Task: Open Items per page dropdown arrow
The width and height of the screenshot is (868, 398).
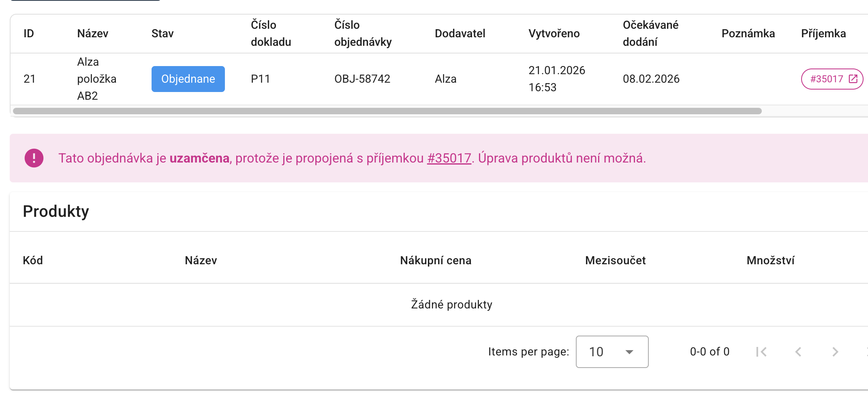Action: [x=629, y=352]
